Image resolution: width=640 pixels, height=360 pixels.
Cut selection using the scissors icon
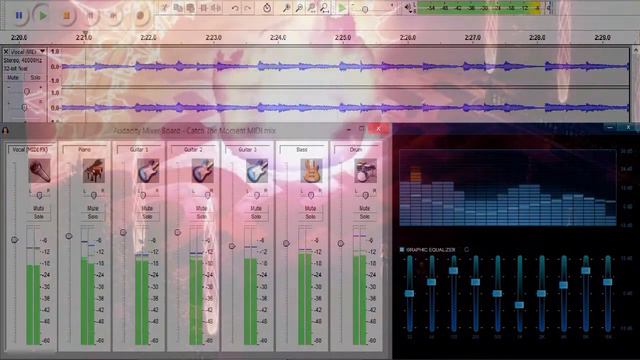coord(164,8)
